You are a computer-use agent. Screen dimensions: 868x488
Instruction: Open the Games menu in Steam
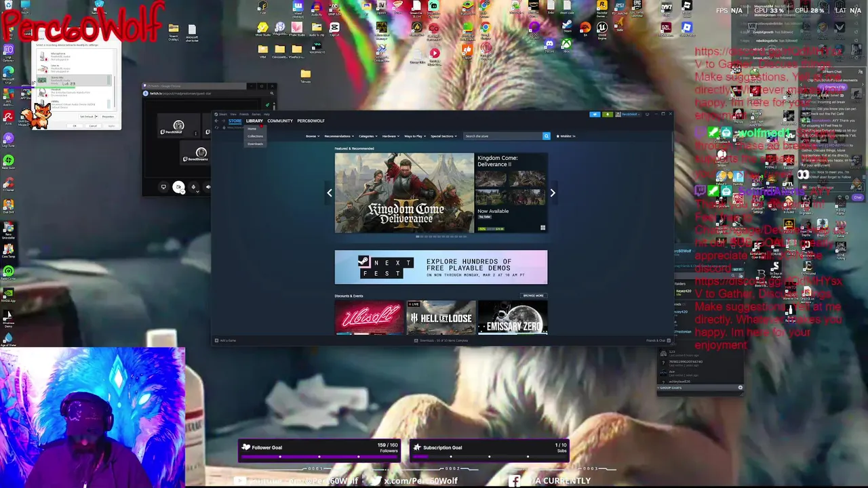256,115
